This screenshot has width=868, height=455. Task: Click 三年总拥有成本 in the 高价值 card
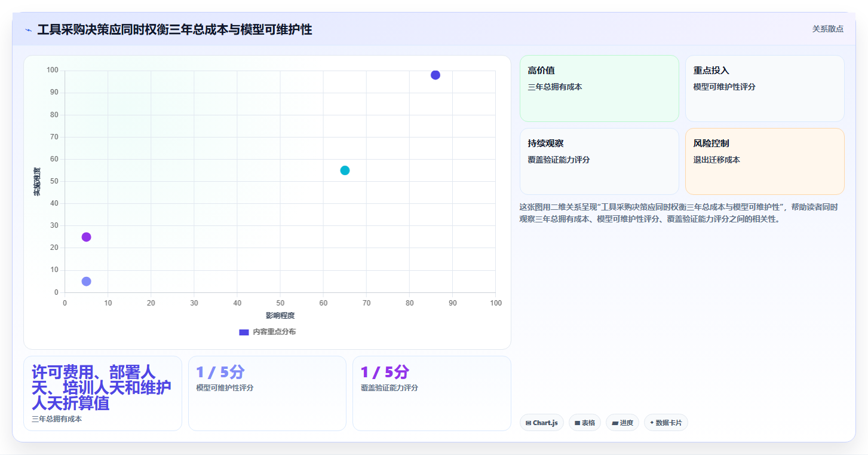(555, 87)
